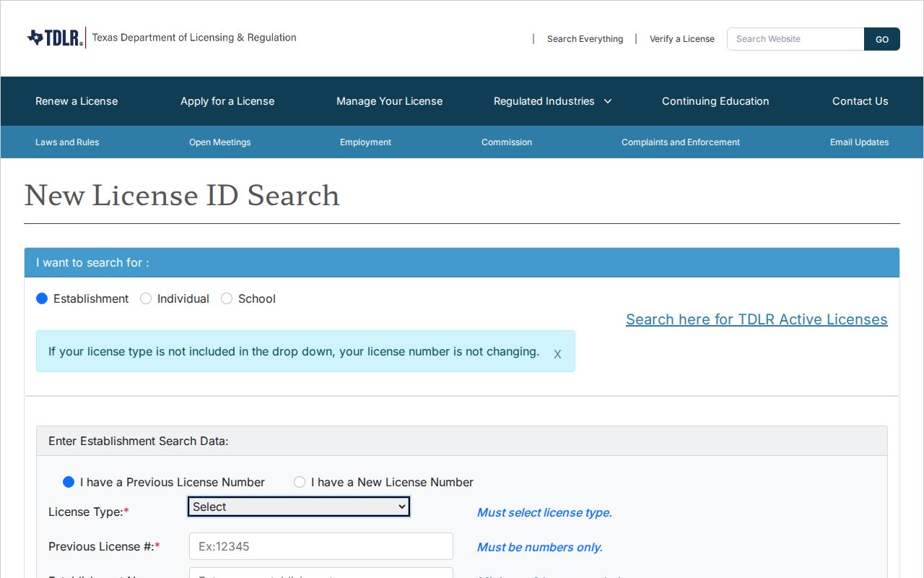This screenshot has height=578, width=924.
Task: Open the License Type dropdown
Action: tap(299, 506)
